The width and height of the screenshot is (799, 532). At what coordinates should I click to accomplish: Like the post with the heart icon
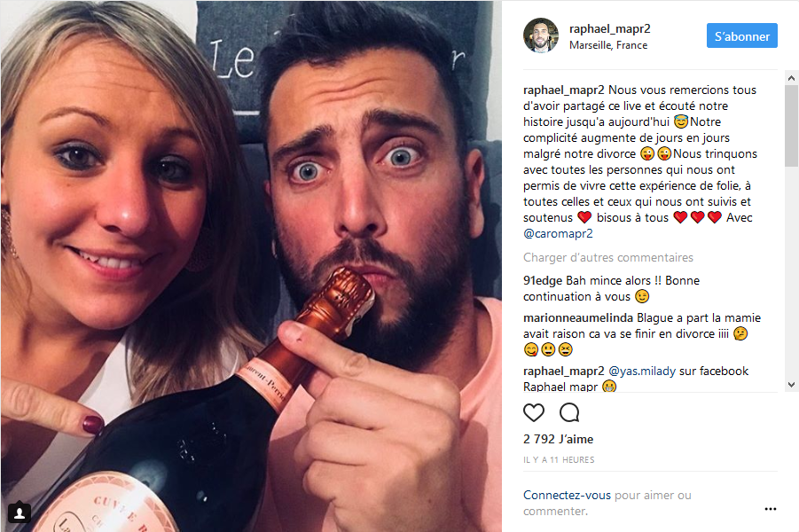point(534,412)
